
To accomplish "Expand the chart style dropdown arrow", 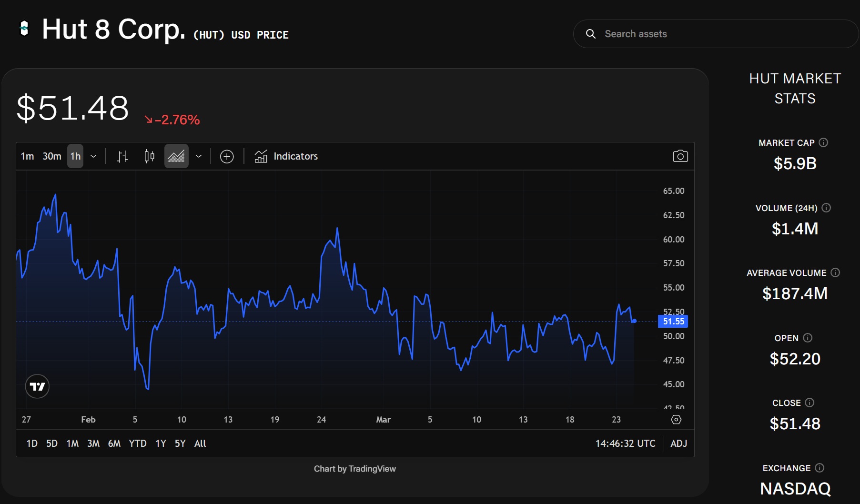I will [199, 156].
